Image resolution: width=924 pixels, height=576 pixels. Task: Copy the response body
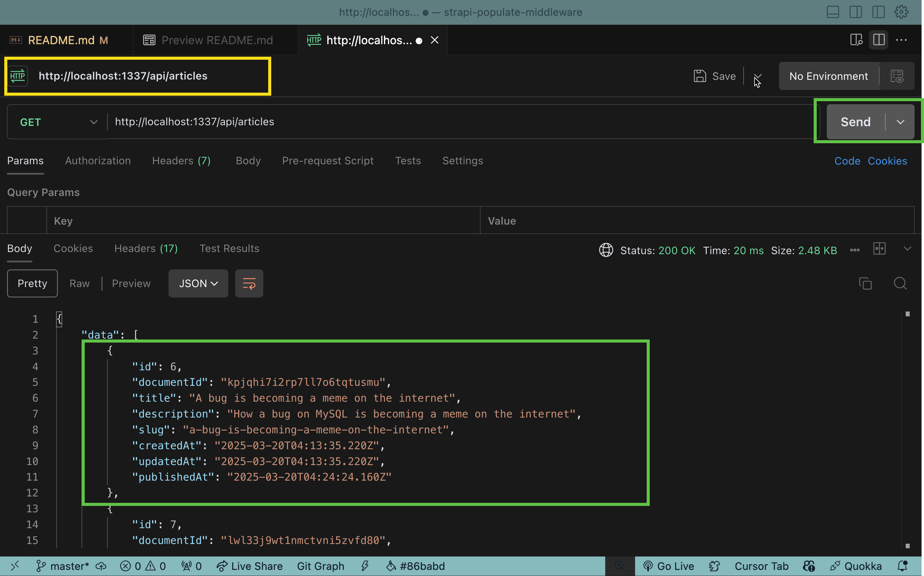coord(865,283)
